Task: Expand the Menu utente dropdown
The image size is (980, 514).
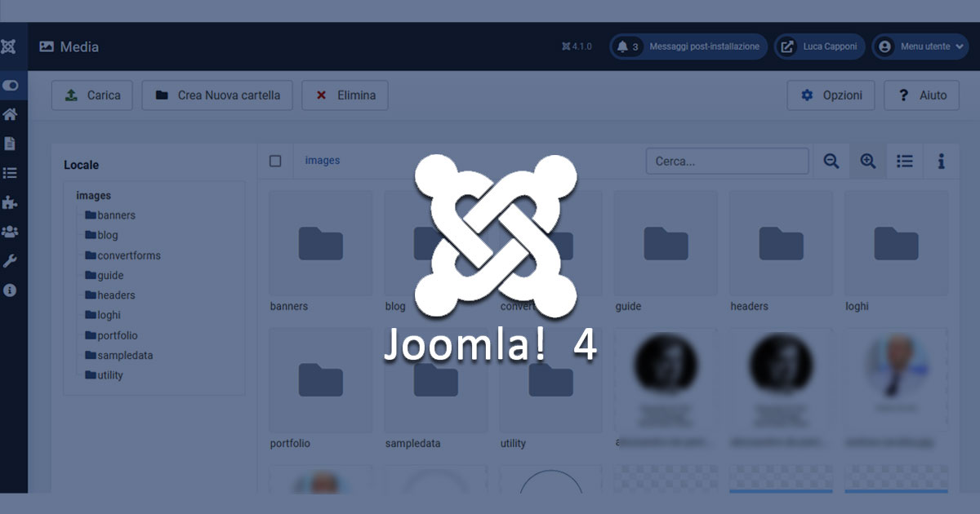Action: point(920,47)
